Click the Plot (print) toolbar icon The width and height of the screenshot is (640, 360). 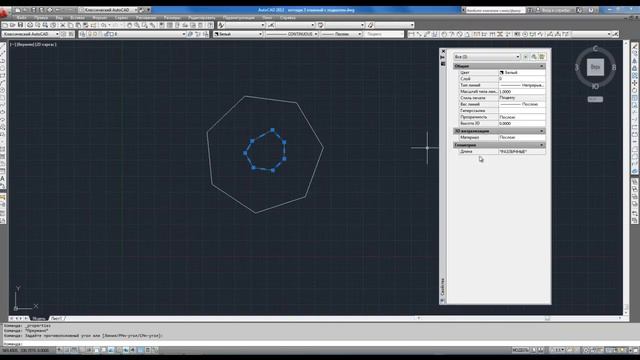click(x=30, y=25)
